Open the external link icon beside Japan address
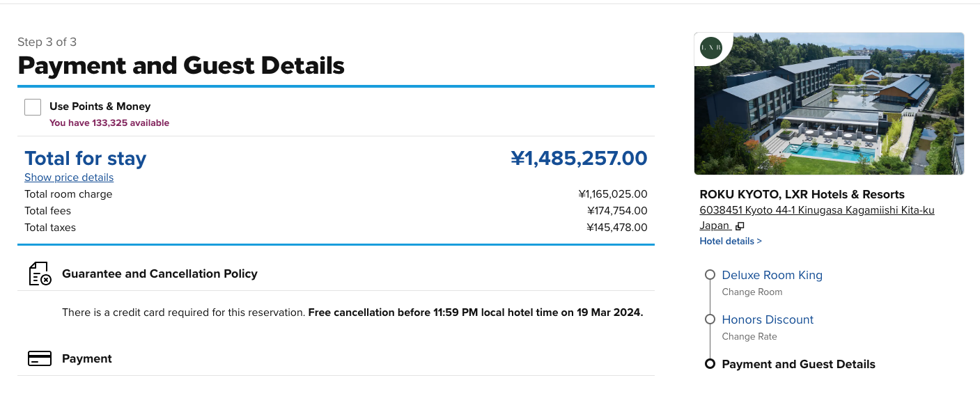 tap(740, 226)
